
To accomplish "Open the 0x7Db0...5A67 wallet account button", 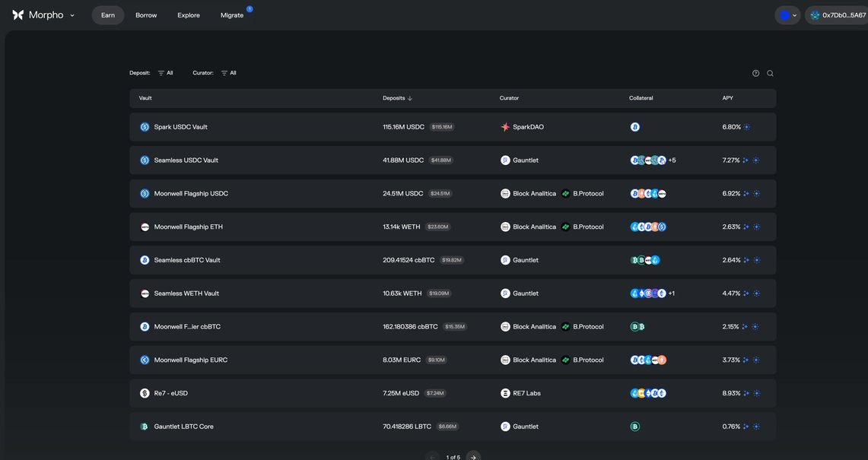I will [x=838, y=15].
